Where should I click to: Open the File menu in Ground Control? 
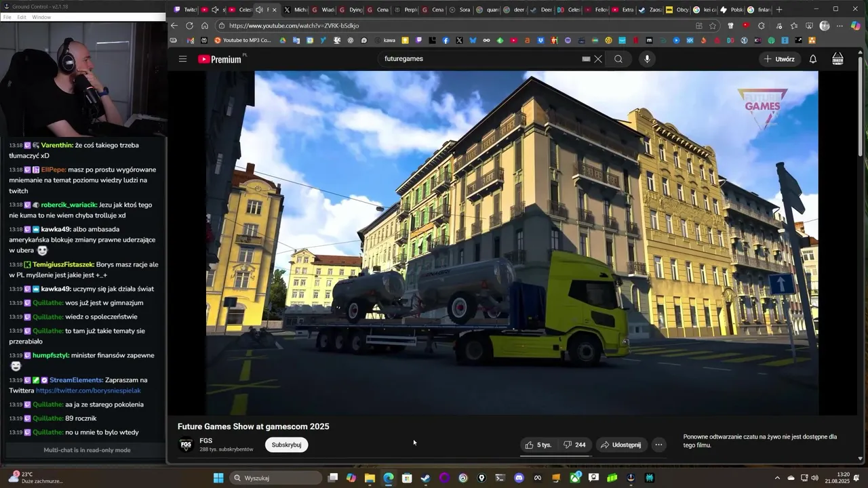pyautogui.click(x=6, y=17)
